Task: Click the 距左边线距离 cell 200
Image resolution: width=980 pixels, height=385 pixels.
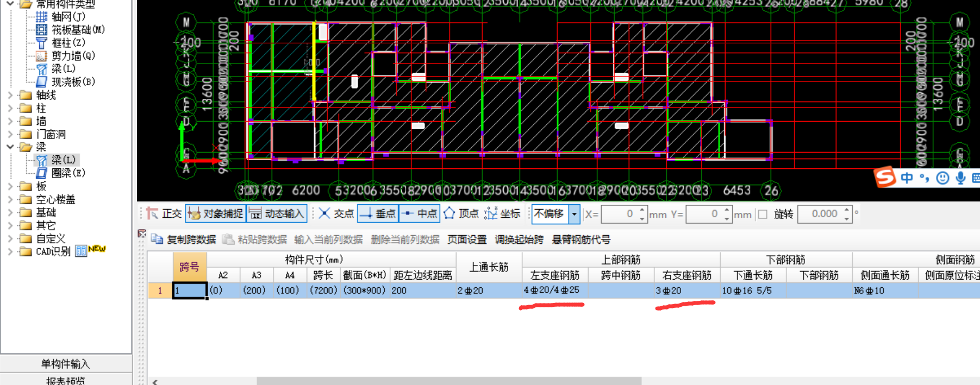Action: pos(423,291)
